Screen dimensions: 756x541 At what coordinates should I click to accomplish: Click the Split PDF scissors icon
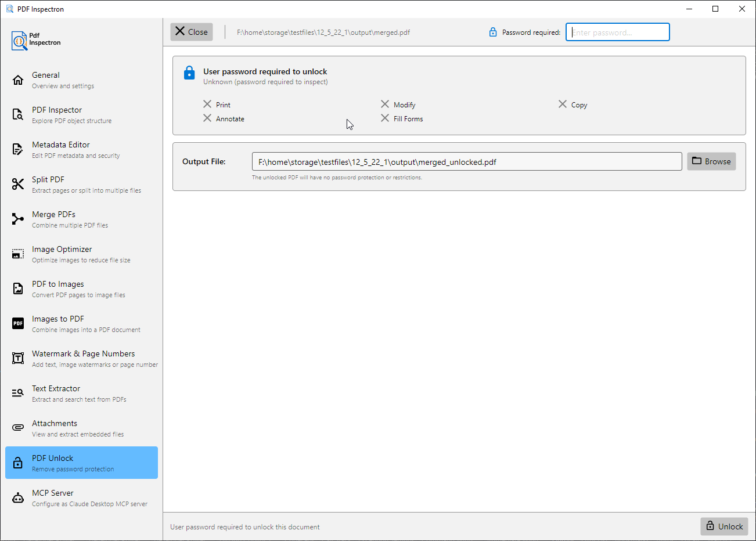(18, 185)
